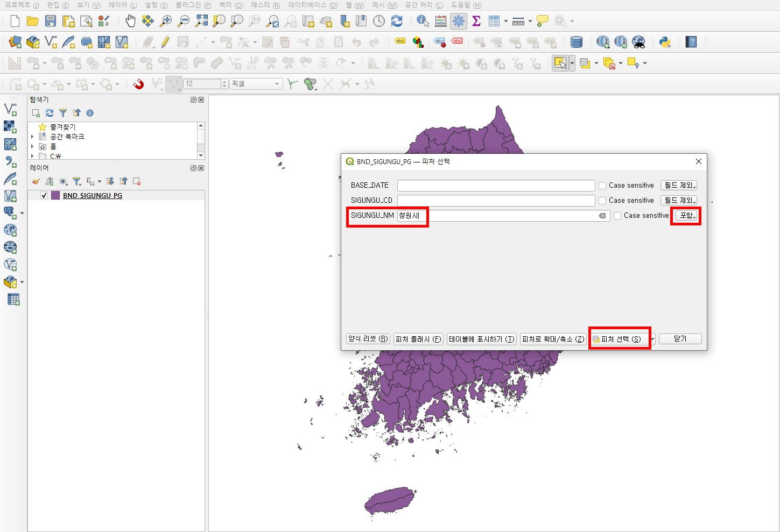This screenshot has width=780, height=532.
Task: Click the SIGUNGU_CD text field
Action: click(x=496, y=201)
